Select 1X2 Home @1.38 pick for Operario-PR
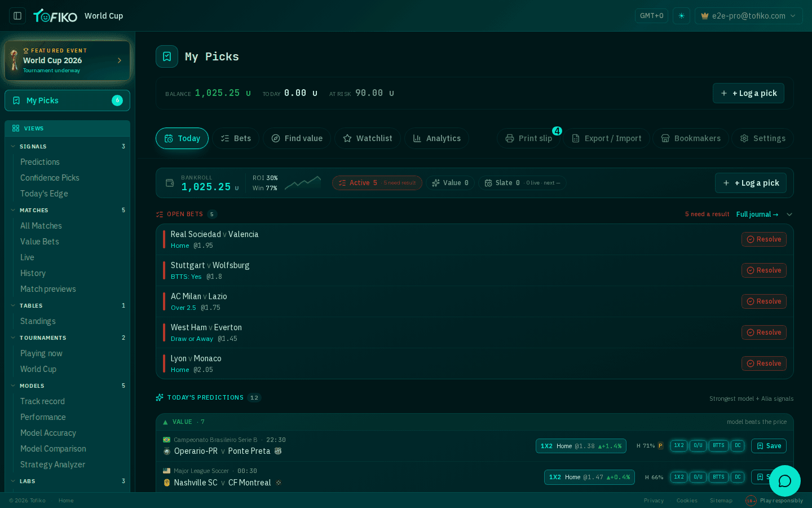 click(x=581, y=446)
